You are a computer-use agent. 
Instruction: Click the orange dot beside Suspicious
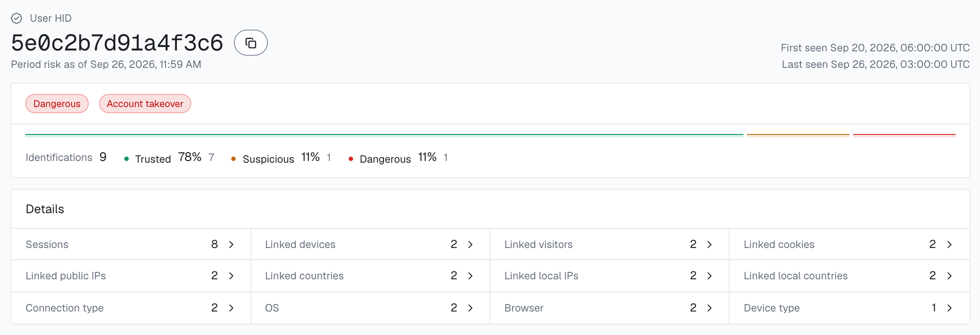233,159
